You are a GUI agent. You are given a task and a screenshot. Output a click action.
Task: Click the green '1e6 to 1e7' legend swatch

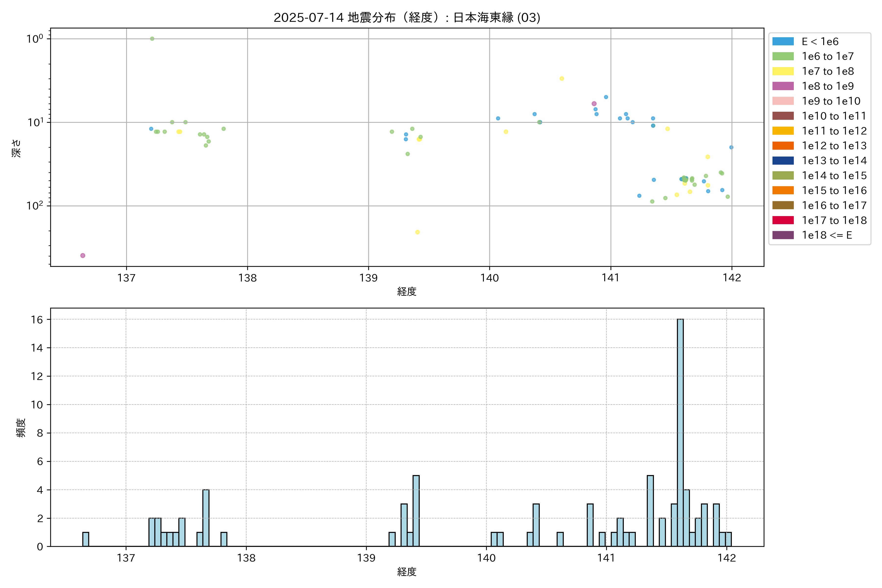click(783, 56)
